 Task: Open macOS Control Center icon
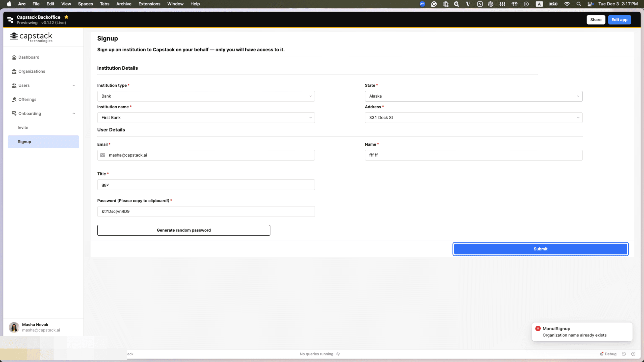pos(590,4)
